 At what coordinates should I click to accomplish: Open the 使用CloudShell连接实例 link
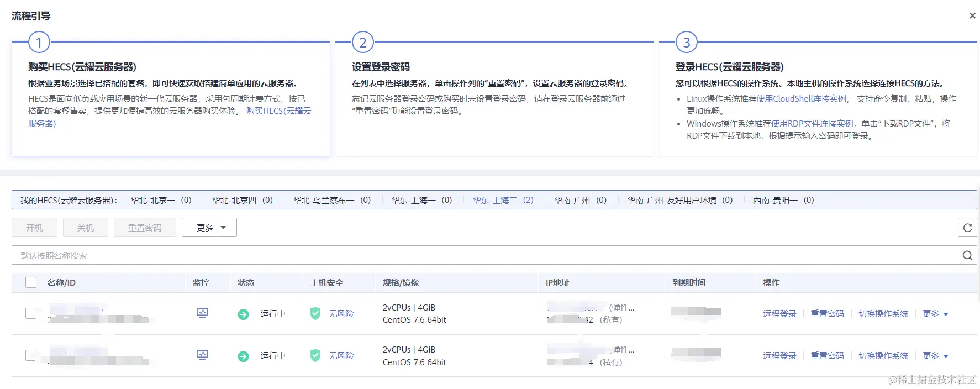point(801,99)
